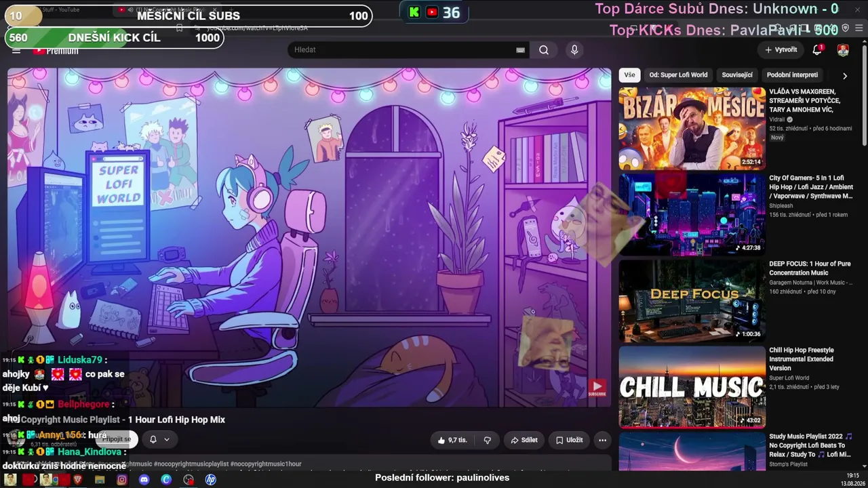The height and width of the screenshot is (488, 868).
Task: Show next filter chips with right arrow
Action: point(844,76)
